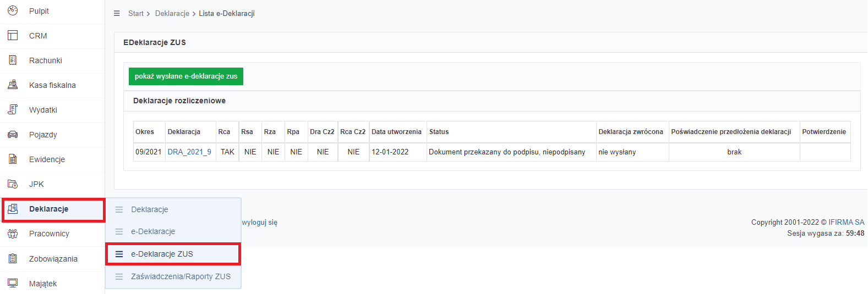Click the EDeklaracje ZUS panel title
This screenshot has height=294, width=868.
click(155, 42)
